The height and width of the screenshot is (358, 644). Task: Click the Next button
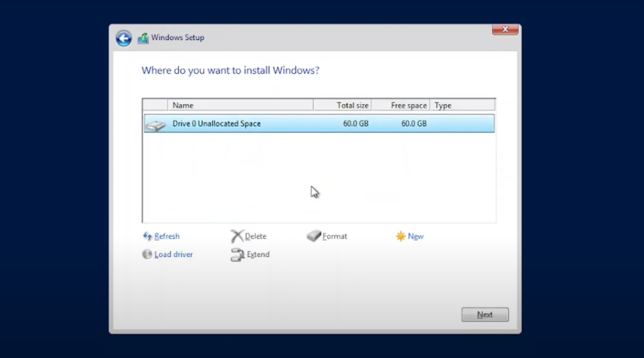click(485, 315)
